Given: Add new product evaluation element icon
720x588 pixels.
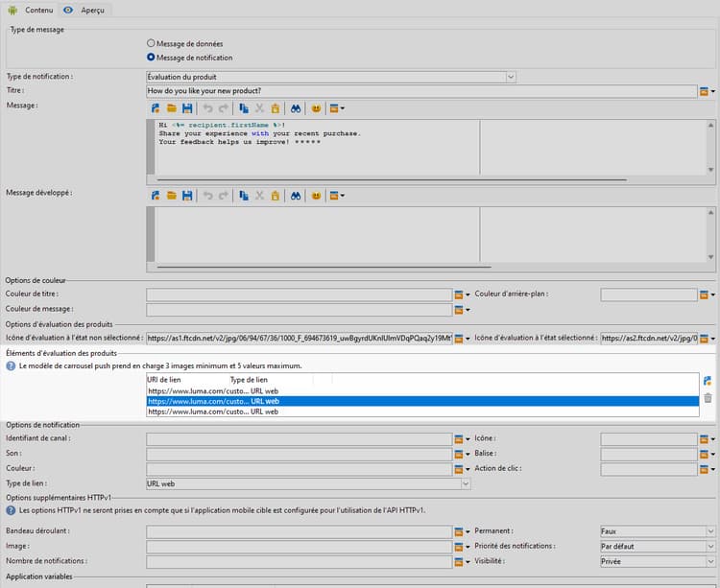Looking at the screenshot, I should pos(708,381).
